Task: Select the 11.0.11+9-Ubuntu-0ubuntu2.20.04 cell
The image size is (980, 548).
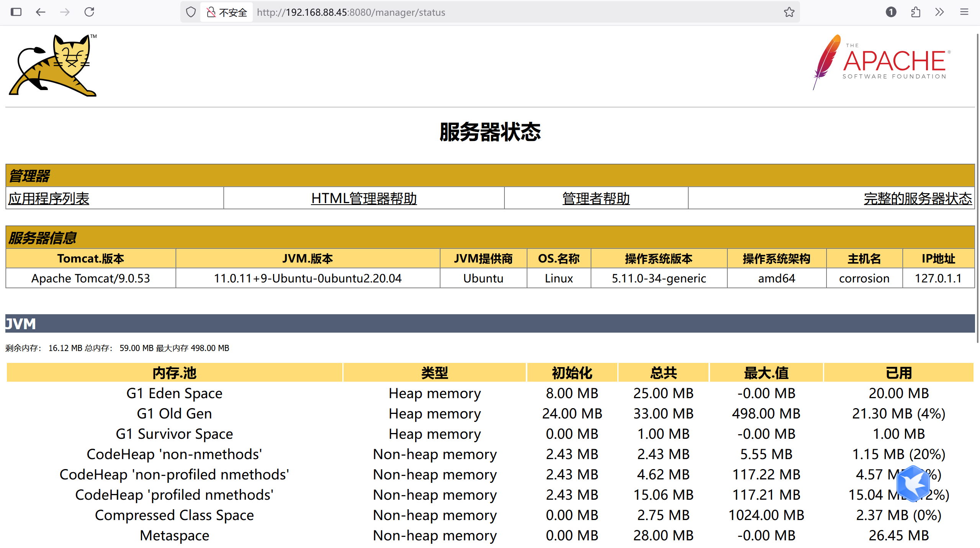Action: [x=308, y=278]
